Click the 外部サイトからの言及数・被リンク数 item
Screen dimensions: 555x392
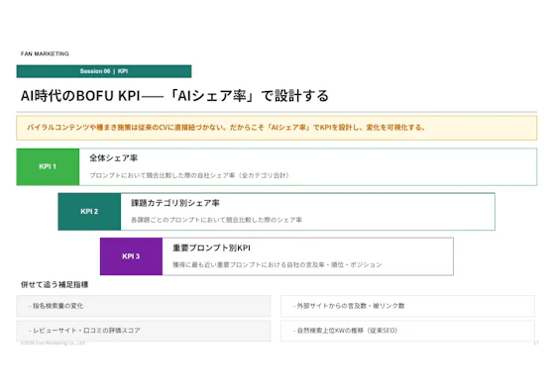pyautogui.click(x=407, y=306)
